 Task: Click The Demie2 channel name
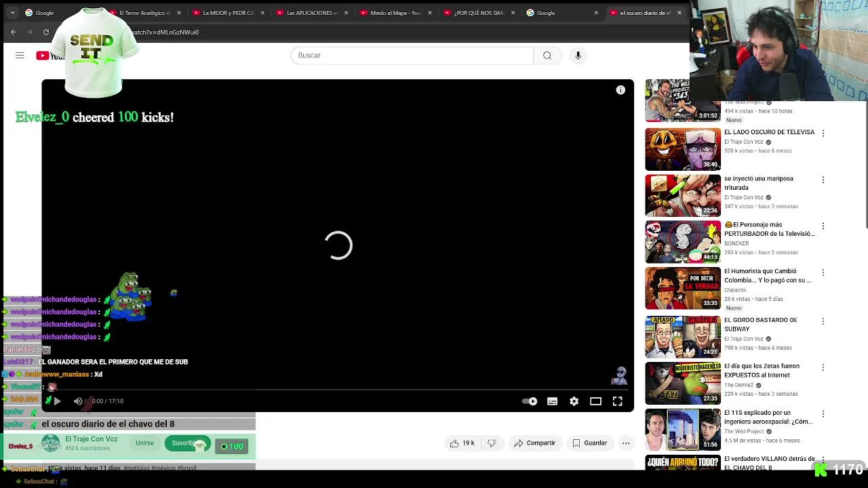(739, 385)
